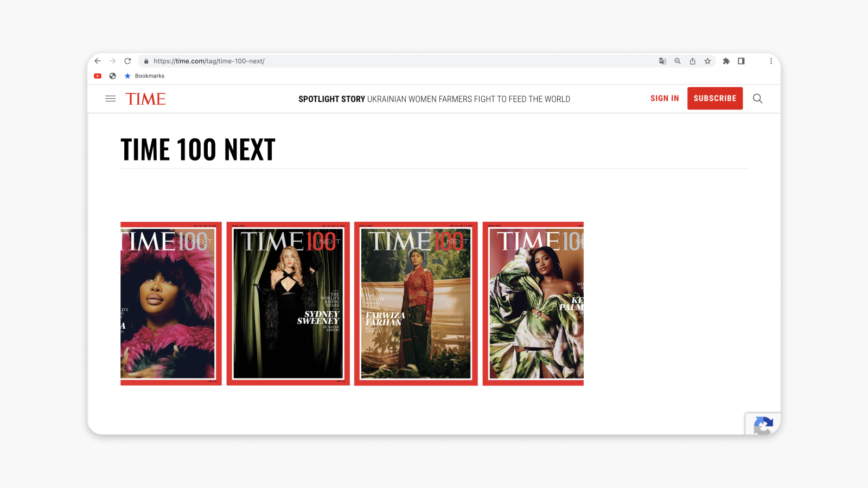Open the YouTube bookmark shortcut

click(98, 76)
